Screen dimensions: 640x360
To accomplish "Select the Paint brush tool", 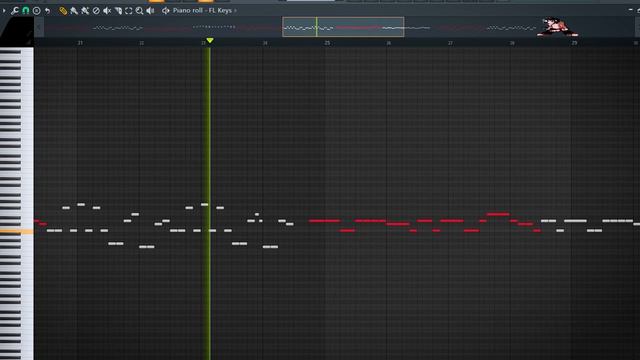I will 74,11.
